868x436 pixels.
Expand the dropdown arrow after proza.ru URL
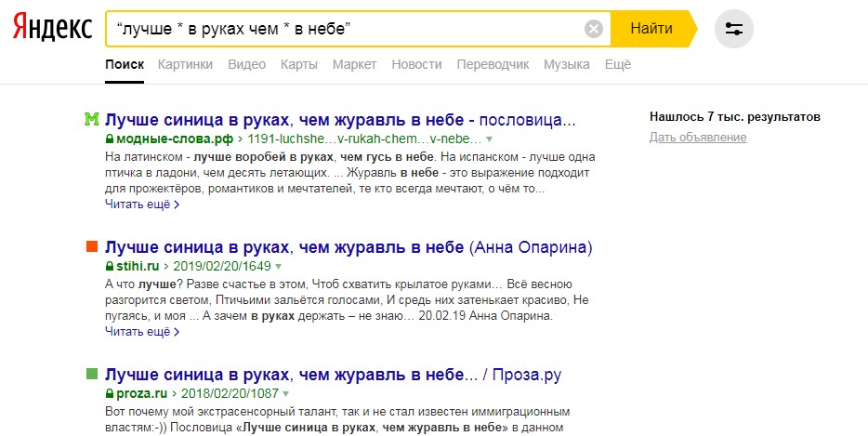click(x=285, y=394)
